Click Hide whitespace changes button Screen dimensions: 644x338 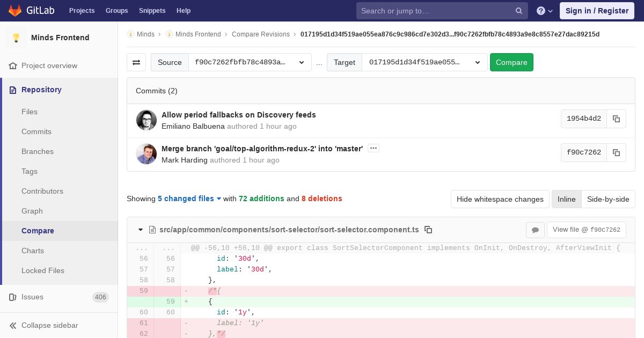[500, 199]
